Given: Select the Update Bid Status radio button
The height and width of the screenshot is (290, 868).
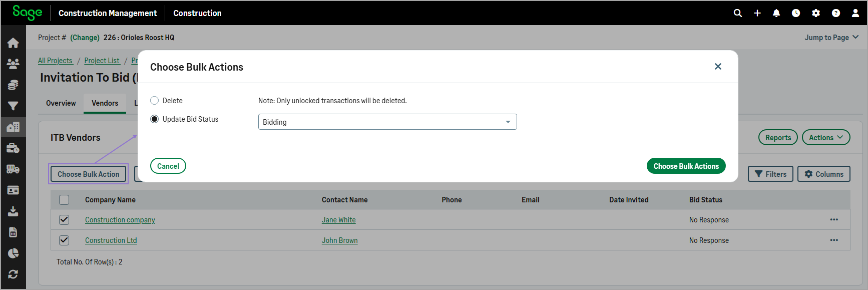Looking at the screenshot, I should [155, 119].
